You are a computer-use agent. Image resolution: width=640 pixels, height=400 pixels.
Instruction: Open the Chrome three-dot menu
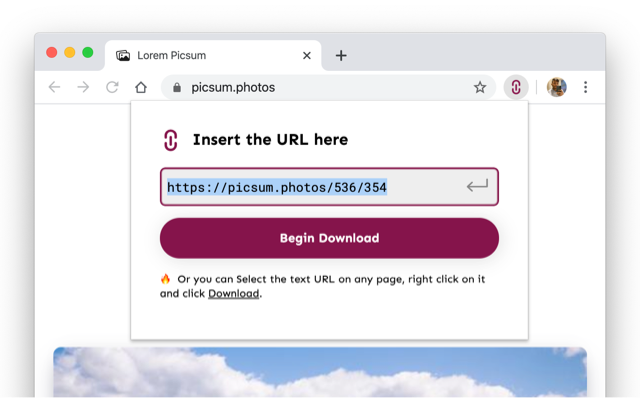click(x=585, y=87)
